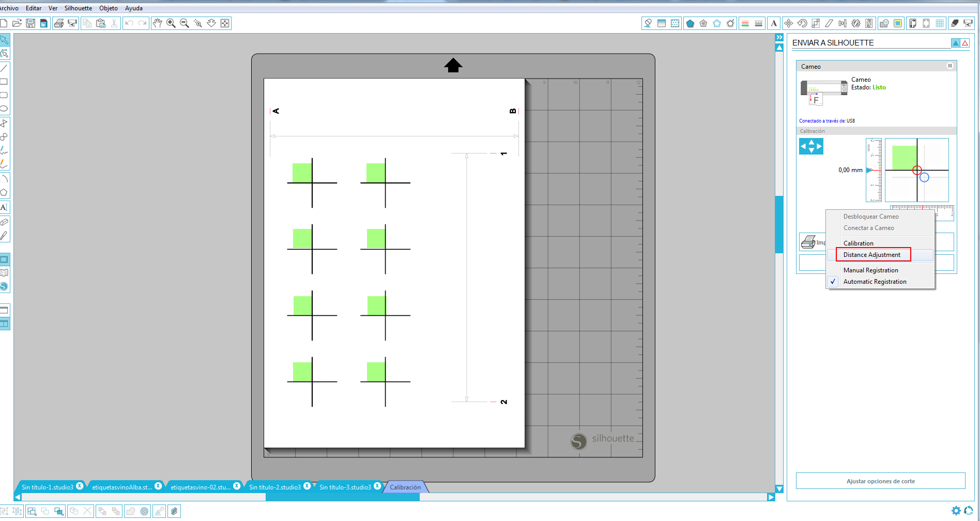
Task: Select the Draw Rectangle tool
Action: coord(4,82)
